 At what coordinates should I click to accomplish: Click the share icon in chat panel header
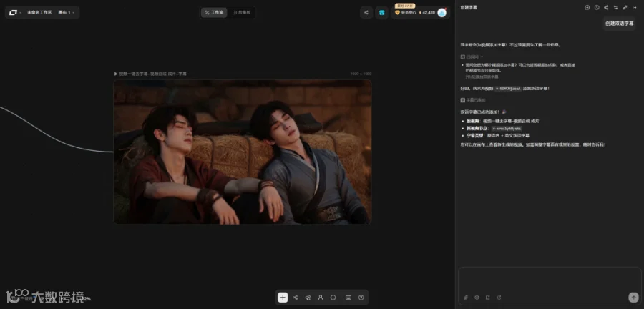[x=606, y=7]
